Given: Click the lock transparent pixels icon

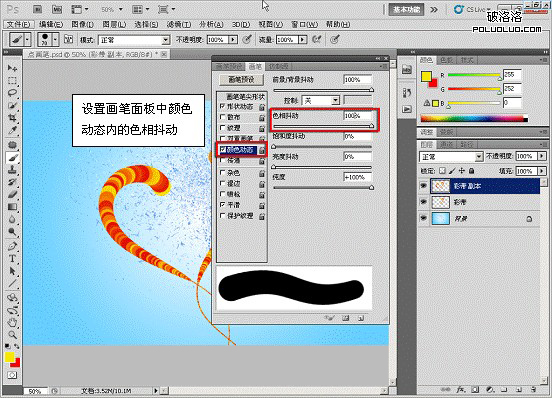Looking at the screenshot, I should (442, 171).
